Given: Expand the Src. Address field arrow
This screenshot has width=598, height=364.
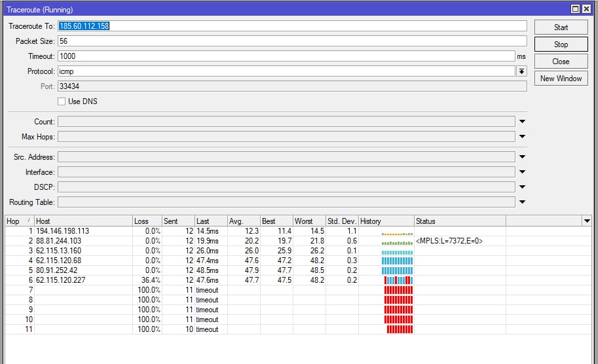Looking at the screenshot, I should [x=522, y=156].
